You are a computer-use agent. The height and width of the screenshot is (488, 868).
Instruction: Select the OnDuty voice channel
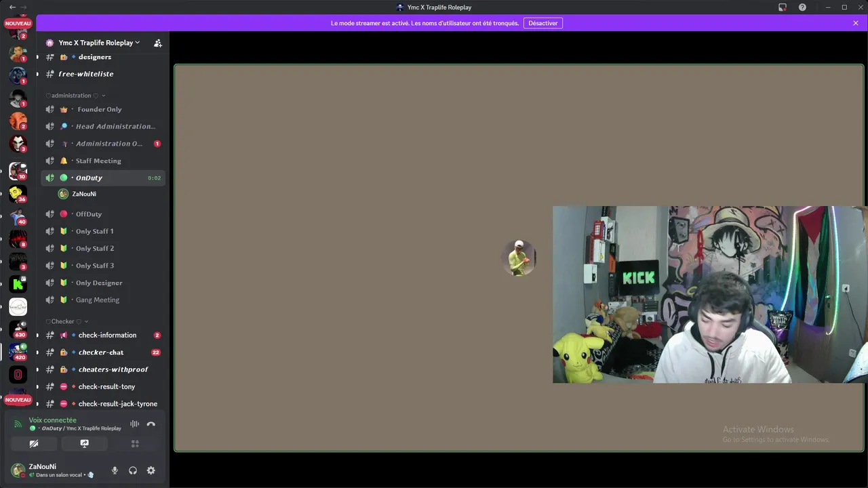[x=102, y=178]
